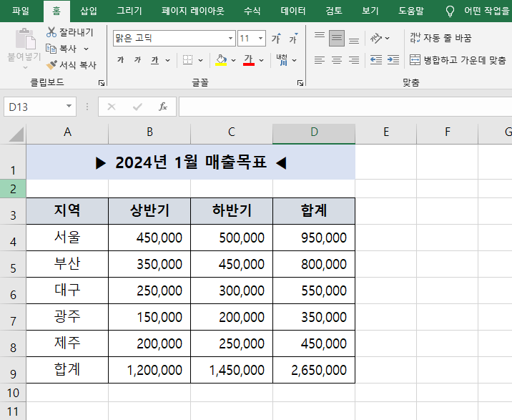
Task: Click the text orientation icon
Action: pyautogui.click(x=376, y=38)
